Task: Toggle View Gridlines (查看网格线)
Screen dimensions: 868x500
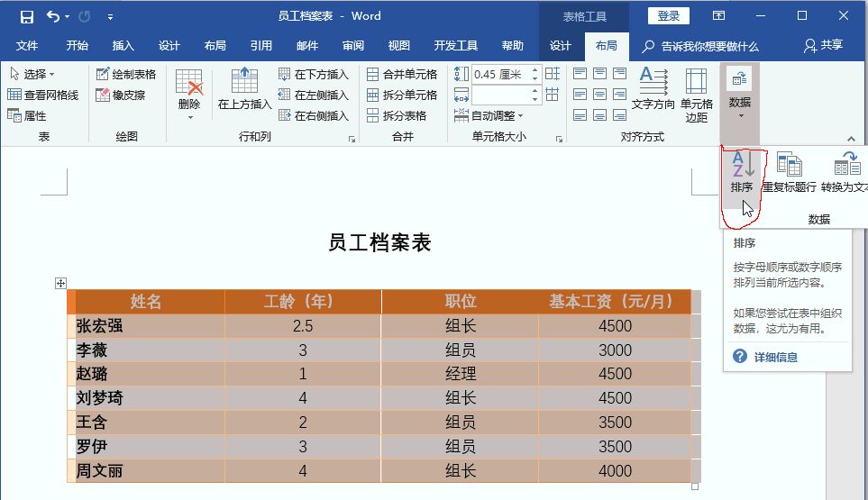Action: coord(43,95)
